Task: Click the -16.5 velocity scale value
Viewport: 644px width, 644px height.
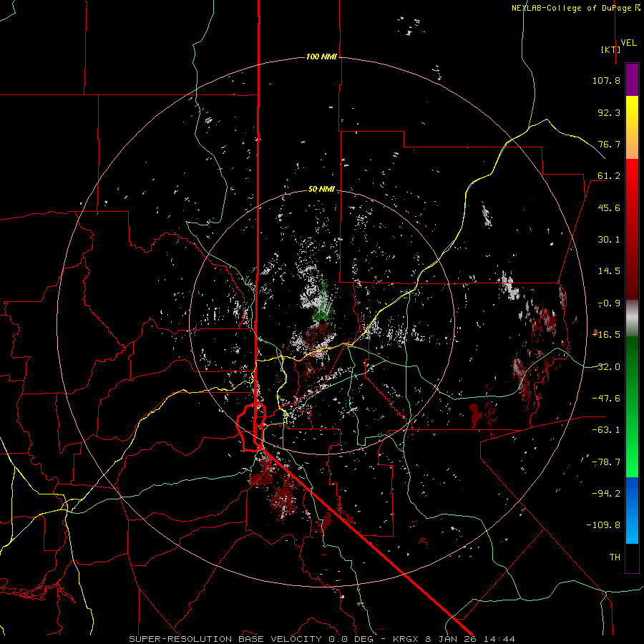Action: (x=606, y=335)
